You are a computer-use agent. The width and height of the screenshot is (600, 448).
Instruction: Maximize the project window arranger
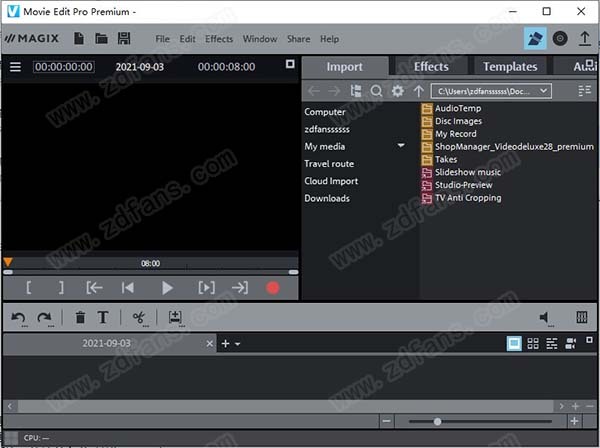[x=589, y=340]
